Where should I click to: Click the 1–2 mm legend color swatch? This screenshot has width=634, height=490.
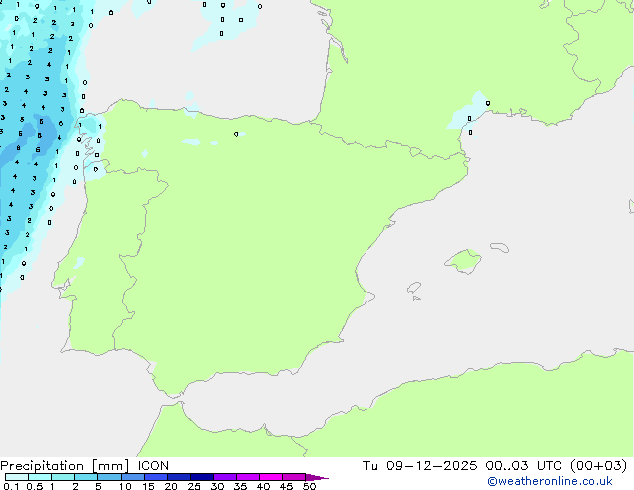point(63,477)
